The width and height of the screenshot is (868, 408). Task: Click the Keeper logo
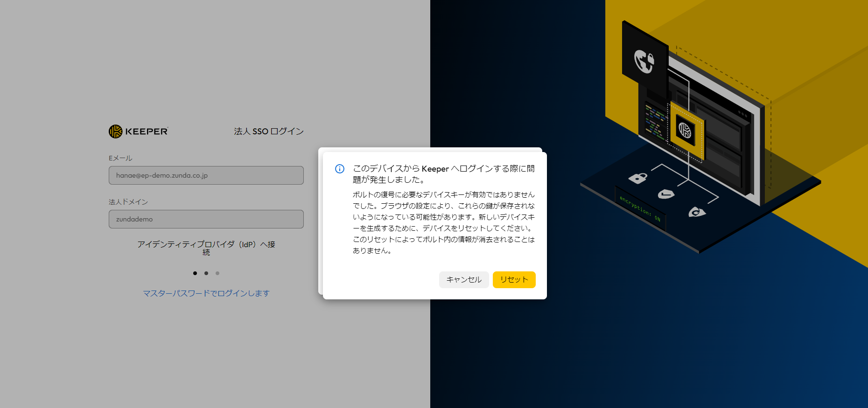[x=138, y=131]
